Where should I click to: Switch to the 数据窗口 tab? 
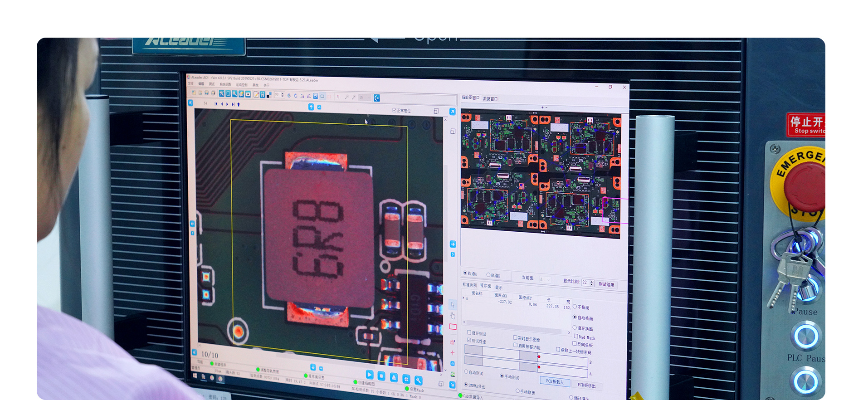pyautogui.click(x=490, y=98)
